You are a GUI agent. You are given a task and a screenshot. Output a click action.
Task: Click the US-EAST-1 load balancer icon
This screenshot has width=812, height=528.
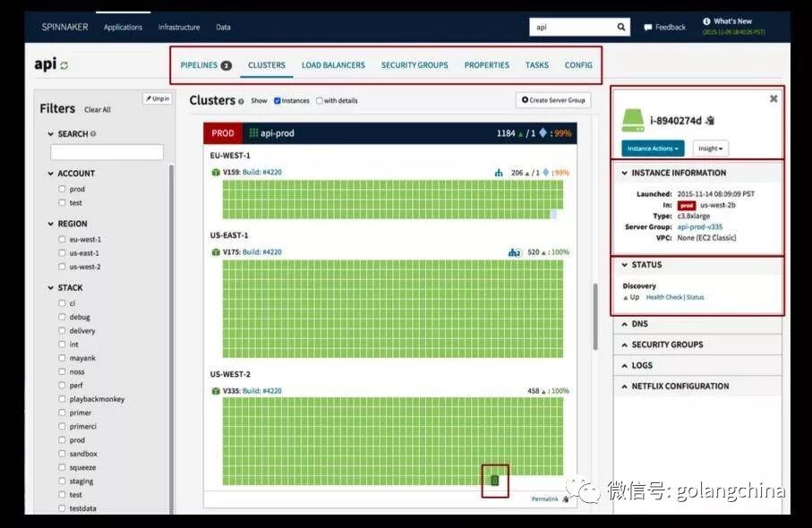point(515,252)
